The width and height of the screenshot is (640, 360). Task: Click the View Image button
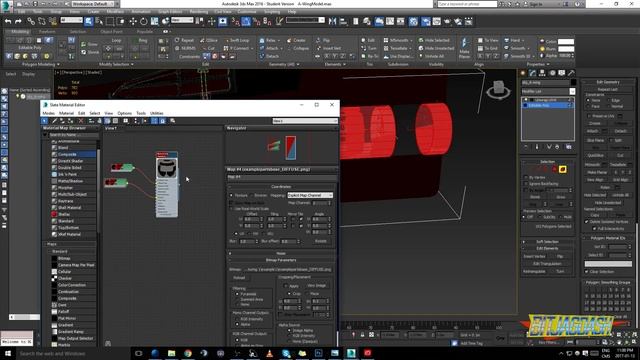point(317,286)
